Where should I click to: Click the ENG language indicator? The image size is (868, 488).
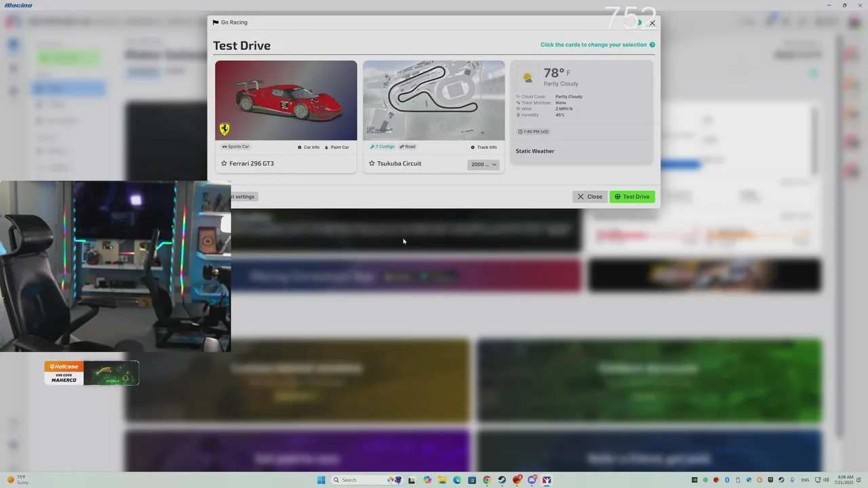point(805,480)
